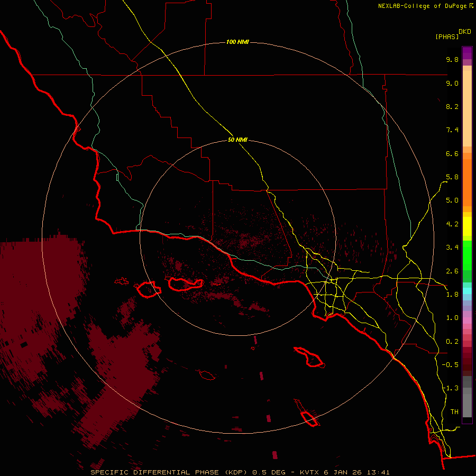This screenshot has width=476, height=476.
Task: Pick the pink segment of the color bar
Action: click(x=467, y=321)
